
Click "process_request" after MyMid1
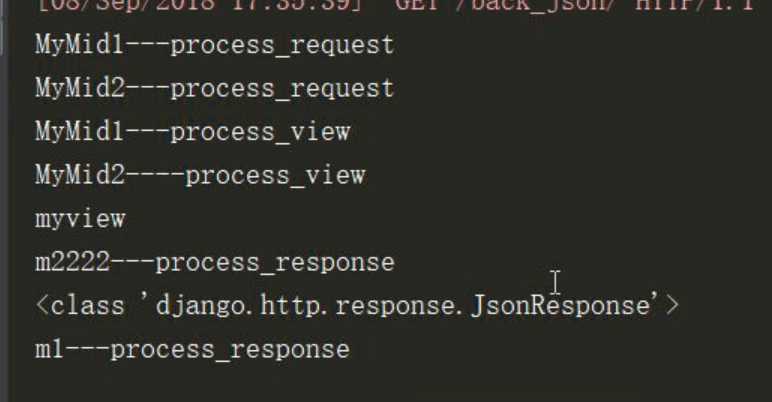(x=282, y=45)
